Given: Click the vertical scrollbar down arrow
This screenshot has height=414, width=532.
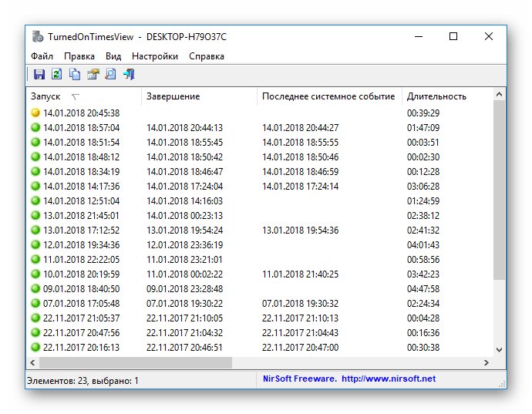Looking at the screenshot, I should [499, 349].
